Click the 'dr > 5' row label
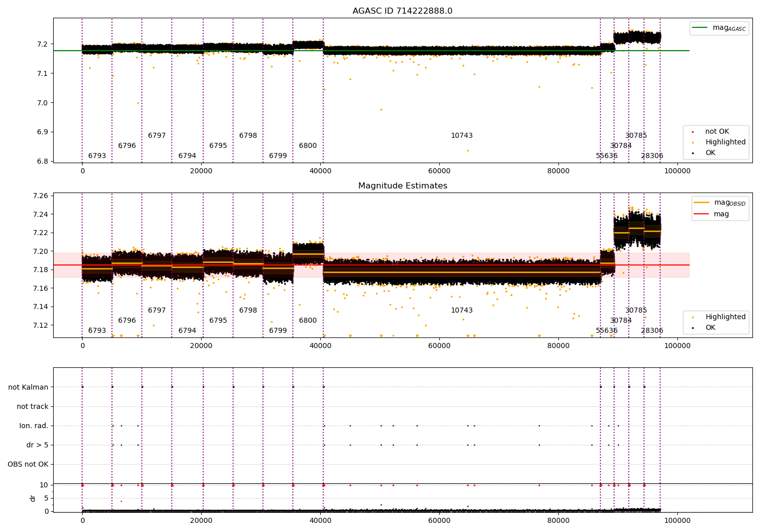760x532 pixels. [37, 445]
